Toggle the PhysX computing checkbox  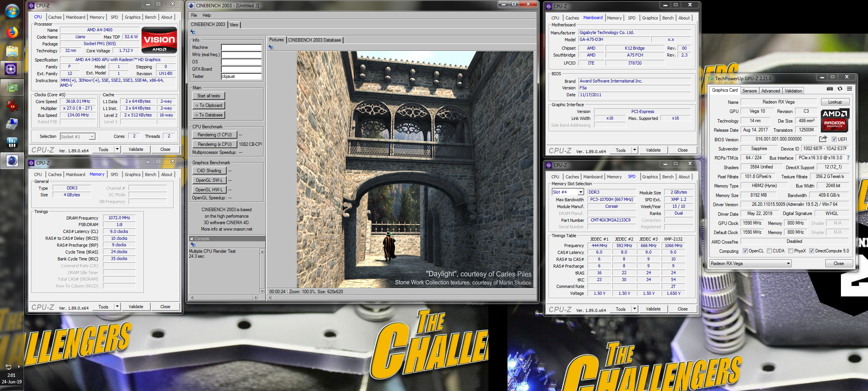[791, 251]
